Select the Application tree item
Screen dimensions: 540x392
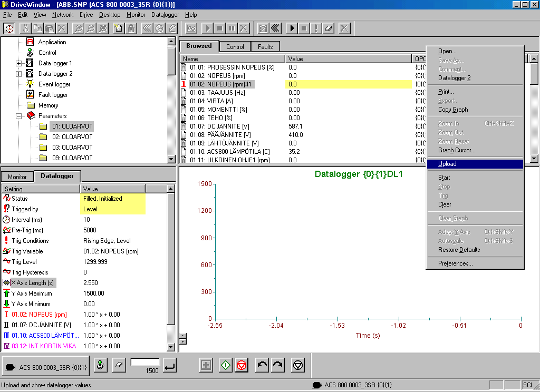point(52,42)
